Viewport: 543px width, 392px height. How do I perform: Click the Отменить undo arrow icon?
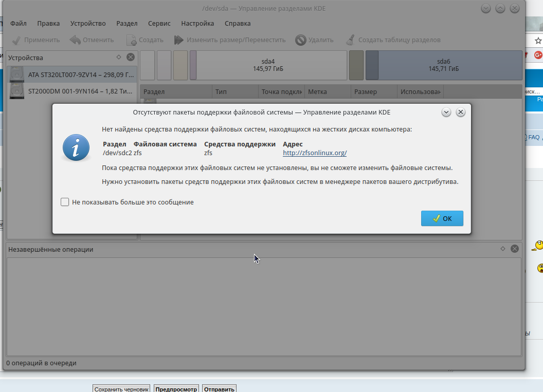click(x=75, y=40)
